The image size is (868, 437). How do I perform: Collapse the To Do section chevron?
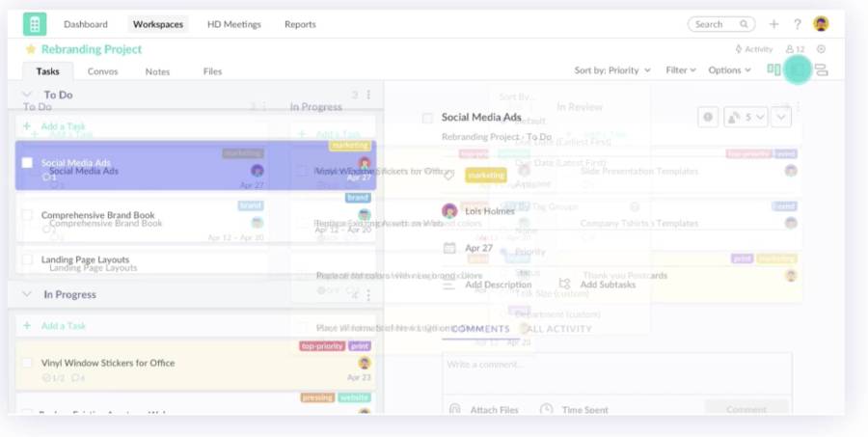27,95
